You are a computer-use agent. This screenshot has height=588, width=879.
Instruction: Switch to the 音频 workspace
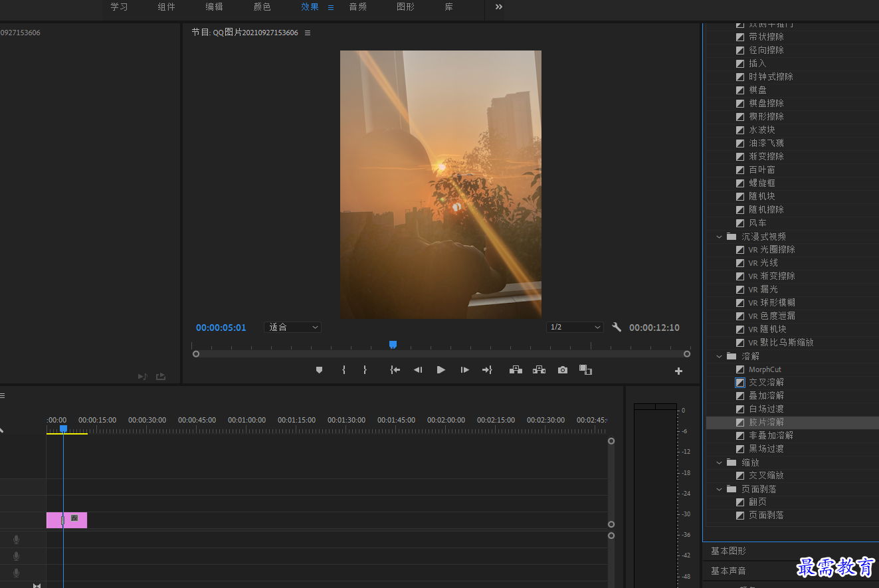tap(358, 7)
